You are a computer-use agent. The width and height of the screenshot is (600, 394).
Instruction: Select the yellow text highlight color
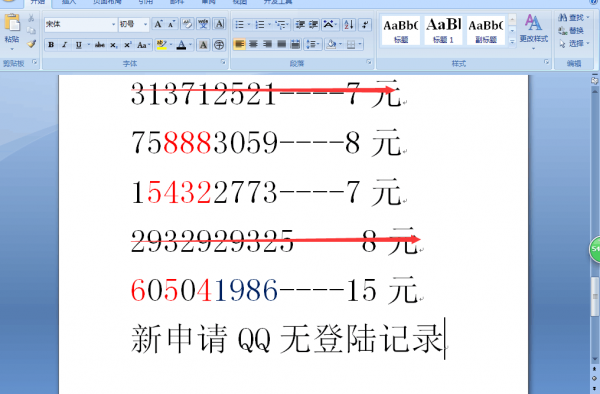tap(161, 45)
